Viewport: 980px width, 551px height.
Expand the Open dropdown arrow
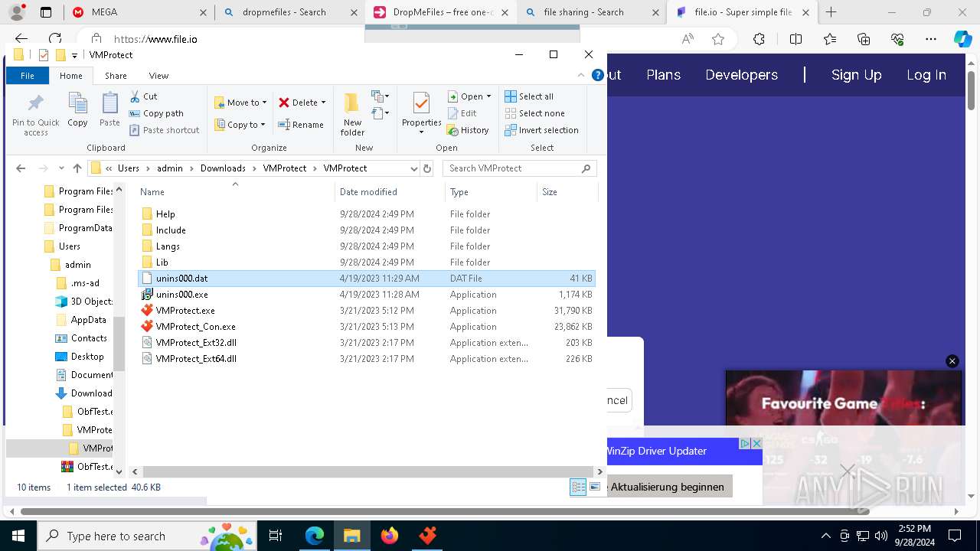488,96
